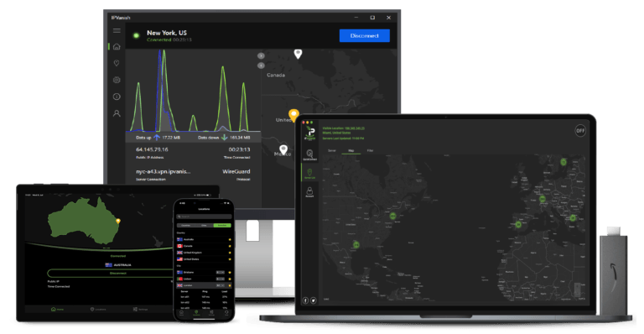Viewport: 644px width, 334px height.
Task: Toggle favorite star for Canada on phone
Action: coord(230,246)
